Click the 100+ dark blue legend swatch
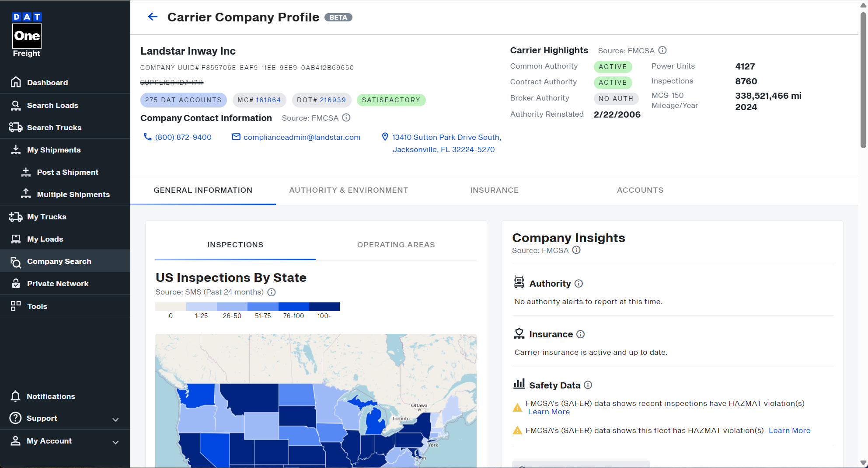Screen dimensions: 868x468 click(324, 307)
